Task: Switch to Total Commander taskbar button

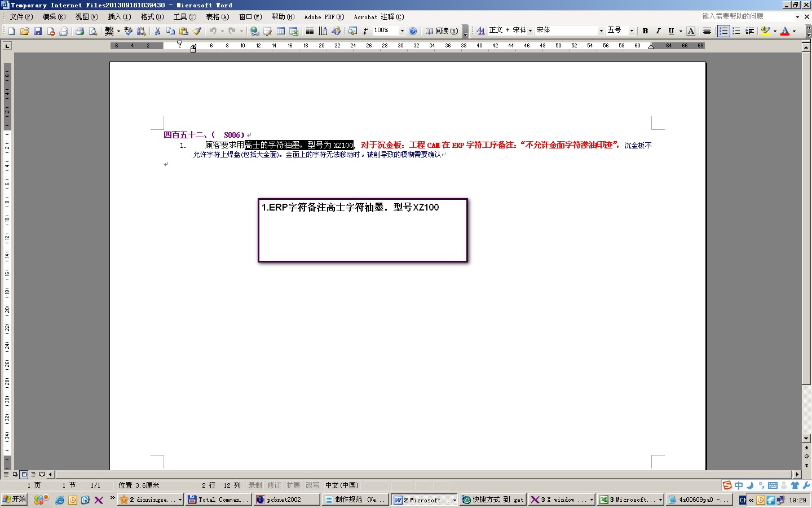Action: 218,500
